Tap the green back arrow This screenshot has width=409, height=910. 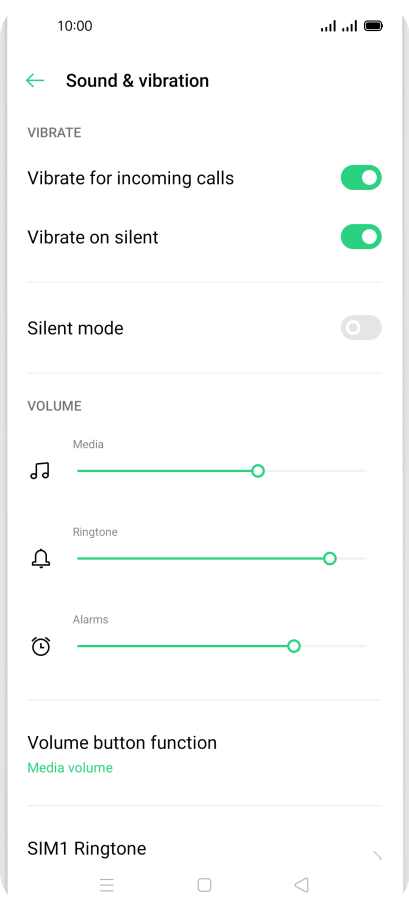pyautogui.click(x=35, y=81)
